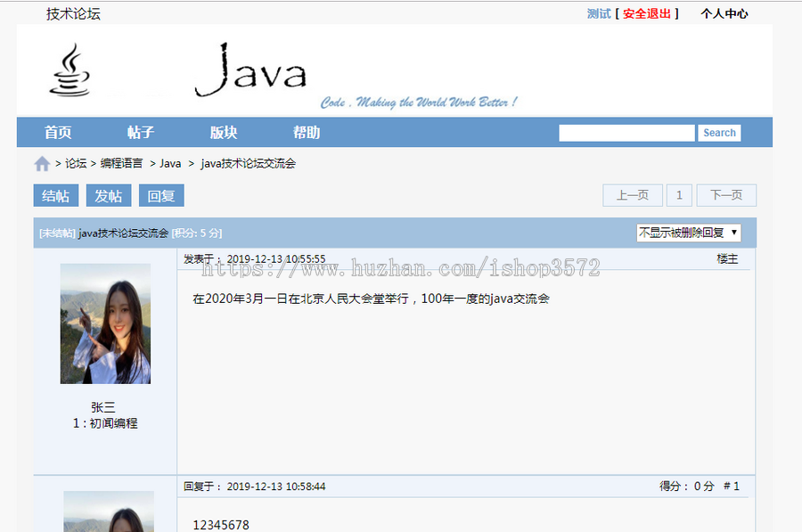Screen dimensions: 802x532
Task: Click the reply timestamp 2019-12-13 10:58:44
Action: coord(276,487)
